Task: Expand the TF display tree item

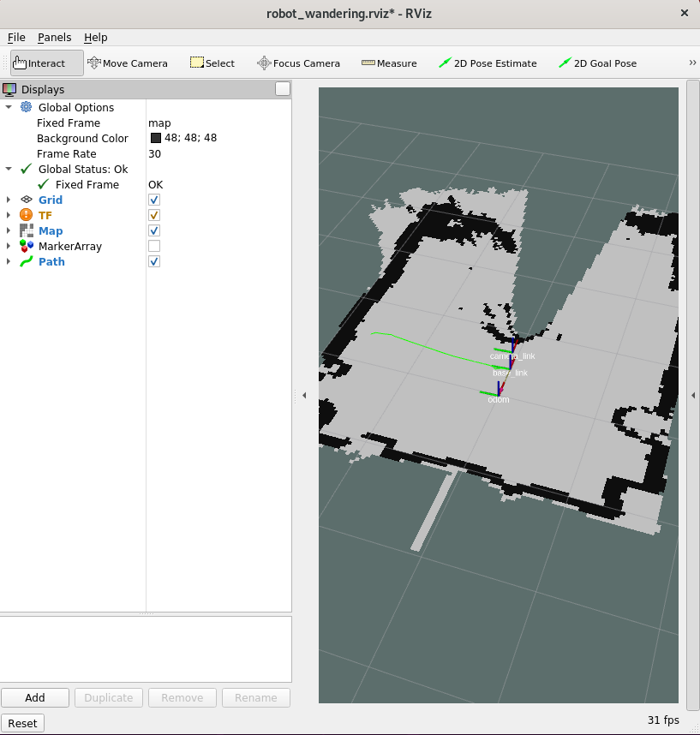Action: tap(9, 216)
